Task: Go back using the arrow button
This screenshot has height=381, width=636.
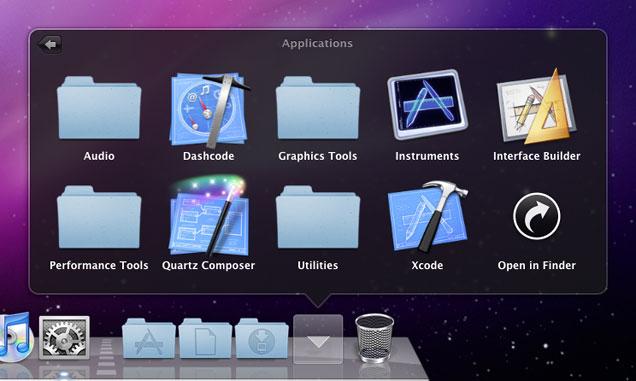Action: pos(50,44)
